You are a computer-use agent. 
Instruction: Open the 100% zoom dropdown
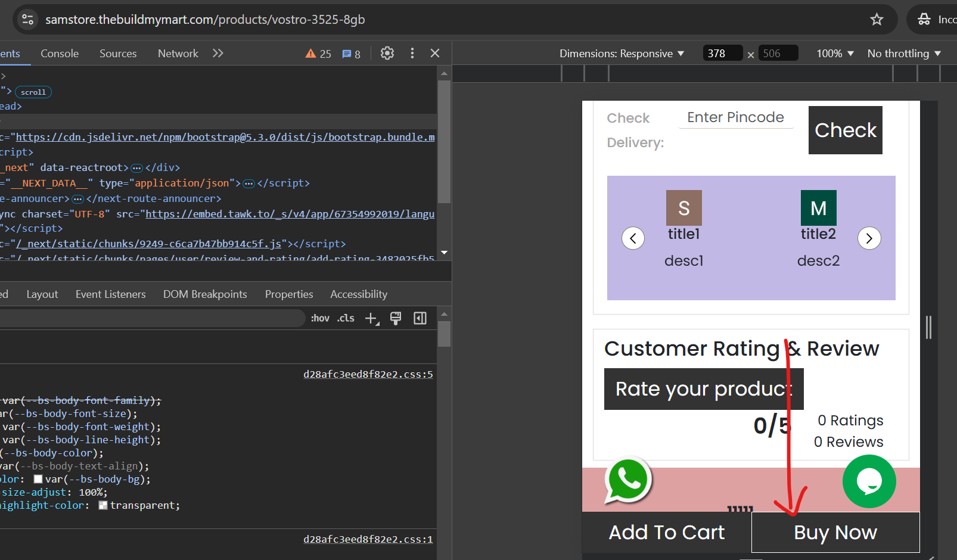click(x=835, y=54)
